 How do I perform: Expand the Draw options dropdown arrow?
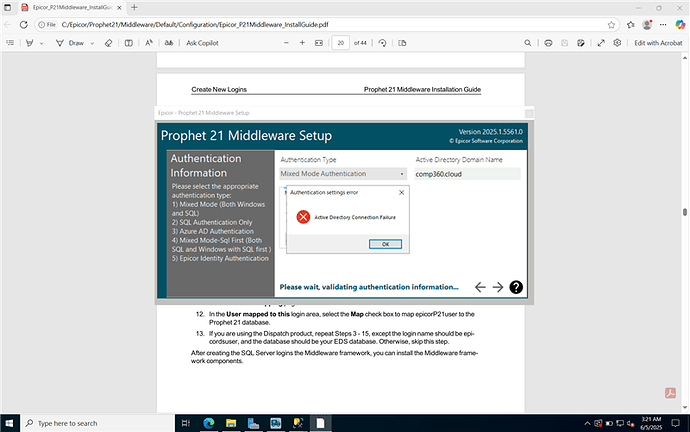tap(92, 43)
